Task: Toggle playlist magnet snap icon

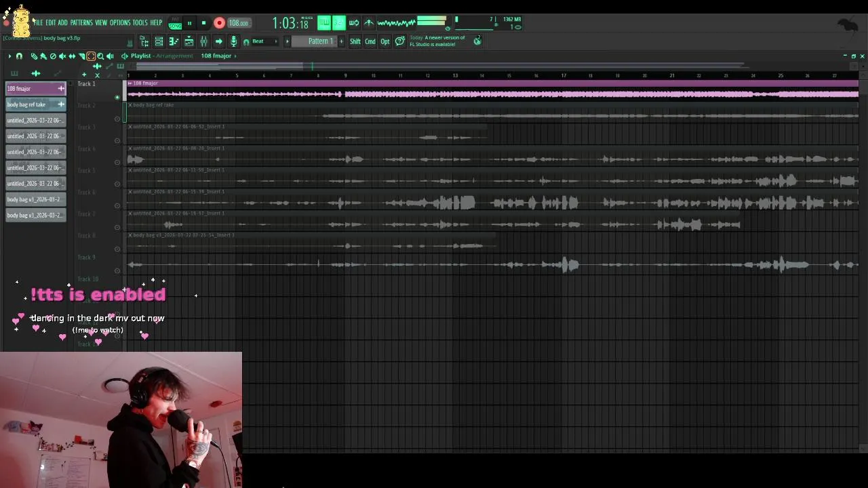Action: pos(19,56)
